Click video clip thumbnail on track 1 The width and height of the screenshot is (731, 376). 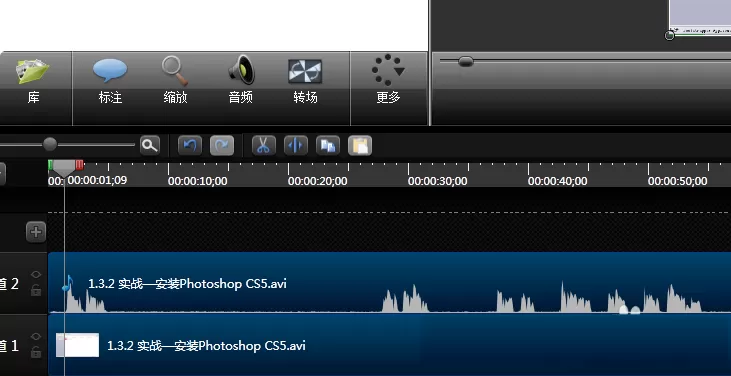coord(77,345)
